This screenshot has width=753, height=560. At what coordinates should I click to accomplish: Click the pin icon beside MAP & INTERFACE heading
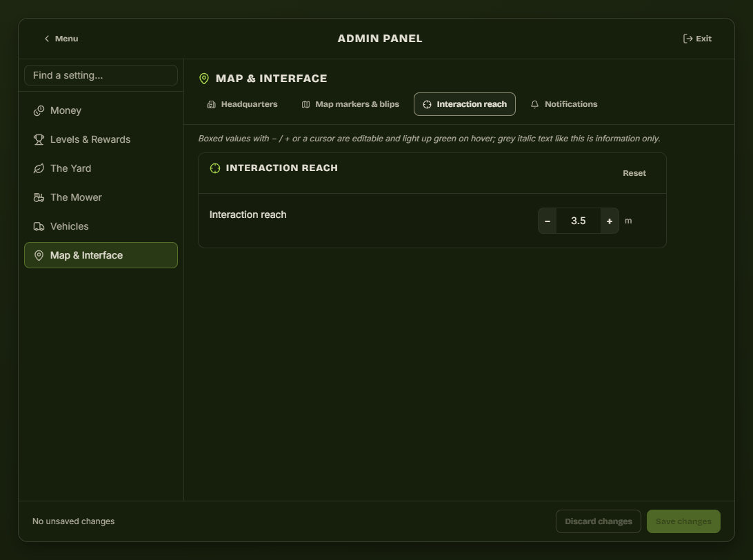pyautogui.click(x=204, y=79)
